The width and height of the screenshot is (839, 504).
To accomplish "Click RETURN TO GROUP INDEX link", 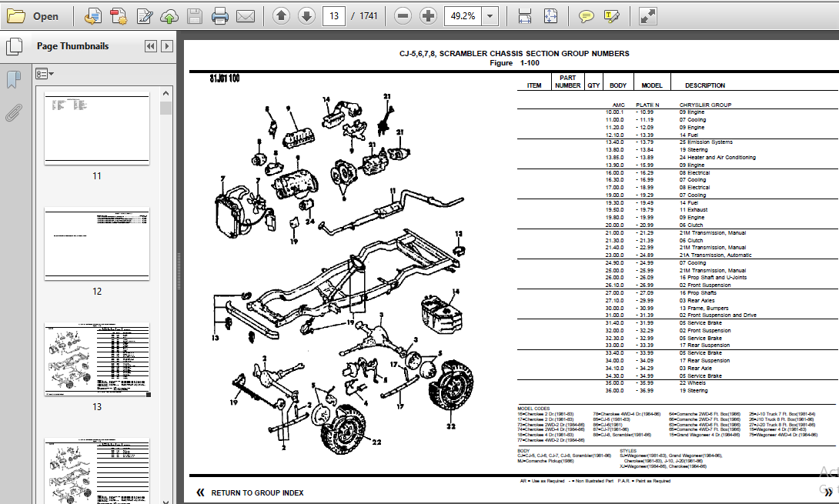I will pos(257,492).
